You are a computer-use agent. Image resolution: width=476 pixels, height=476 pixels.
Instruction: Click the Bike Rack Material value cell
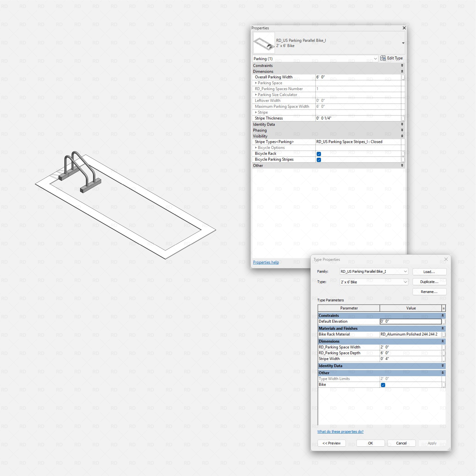click(x=411, y=334)
